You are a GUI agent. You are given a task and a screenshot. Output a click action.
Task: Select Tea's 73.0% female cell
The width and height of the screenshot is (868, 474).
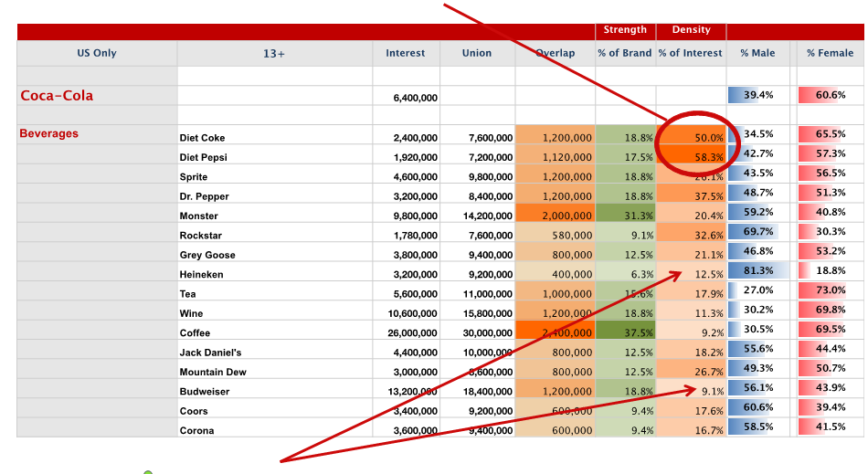tap(830, 290)
